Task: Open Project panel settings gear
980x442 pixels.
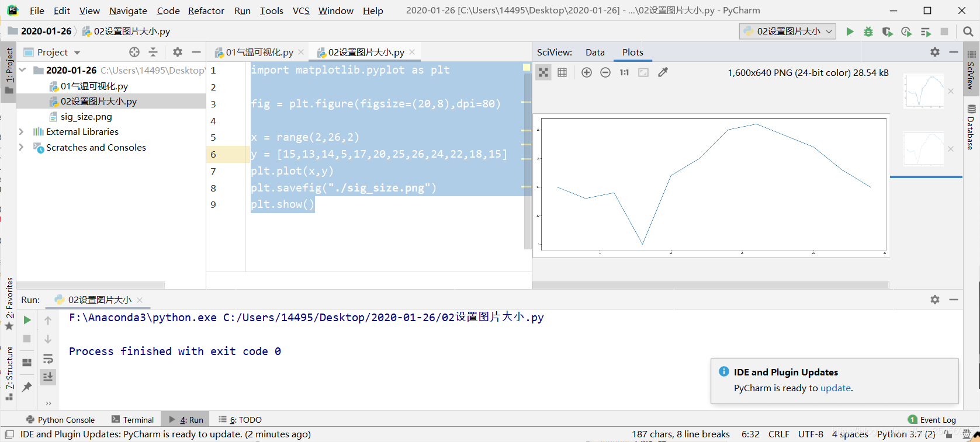Action: click(x=178, y=52)
